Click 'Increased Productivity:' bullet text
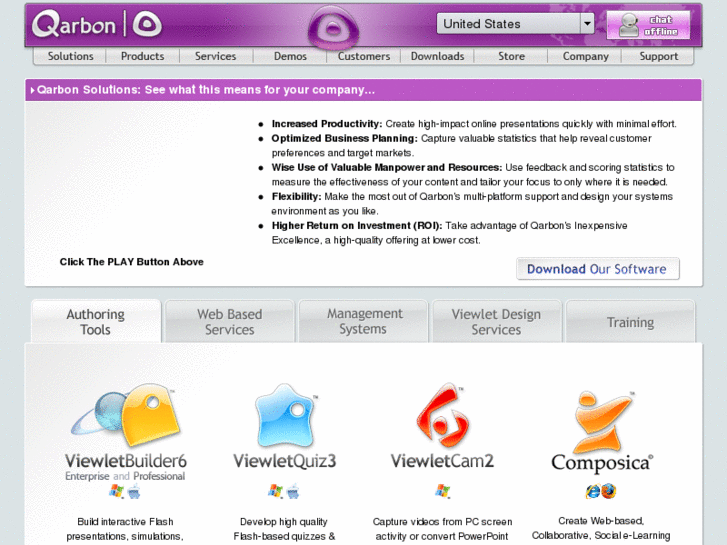727x545 pixels. [x=327, y=124]
